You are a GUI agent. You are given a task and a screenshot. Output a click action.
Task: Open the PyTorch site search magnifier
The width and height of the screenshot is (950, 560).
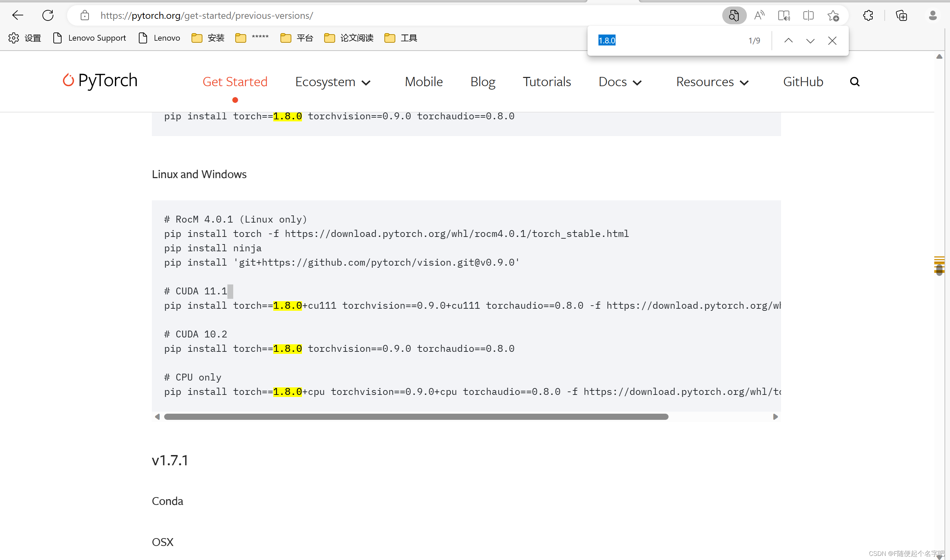point(855,81)
